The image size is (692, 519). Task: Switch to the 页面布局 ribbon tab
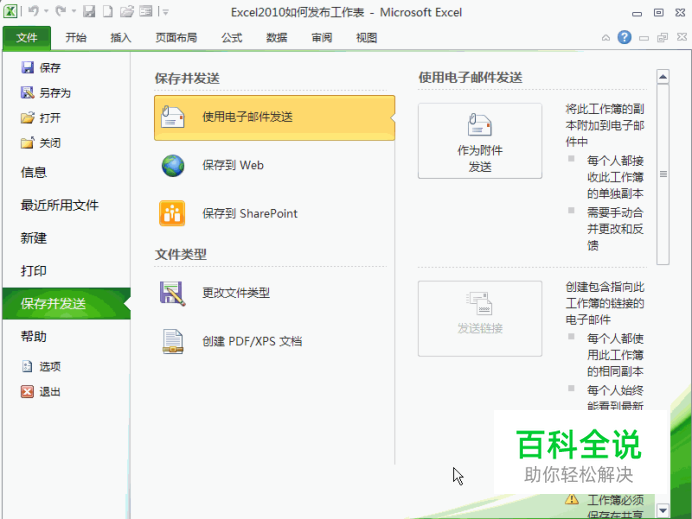click(x=176, y=38)
